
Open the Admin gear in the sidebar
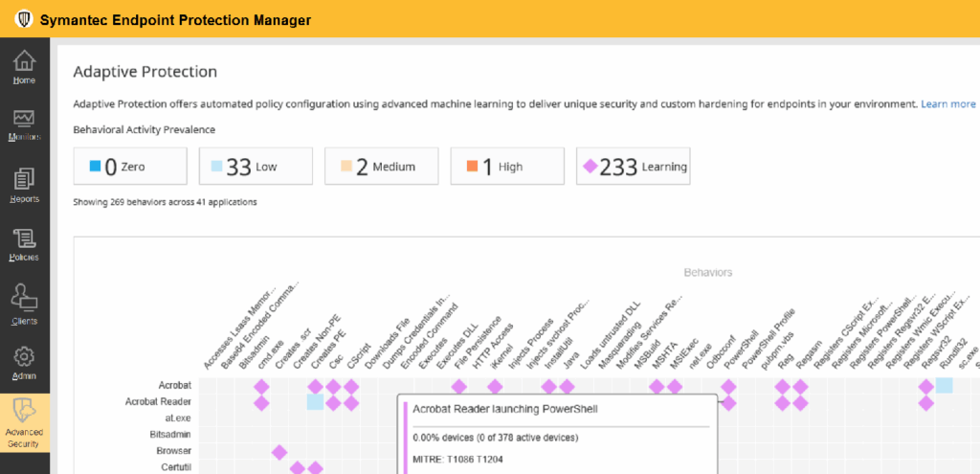(24, 363)
